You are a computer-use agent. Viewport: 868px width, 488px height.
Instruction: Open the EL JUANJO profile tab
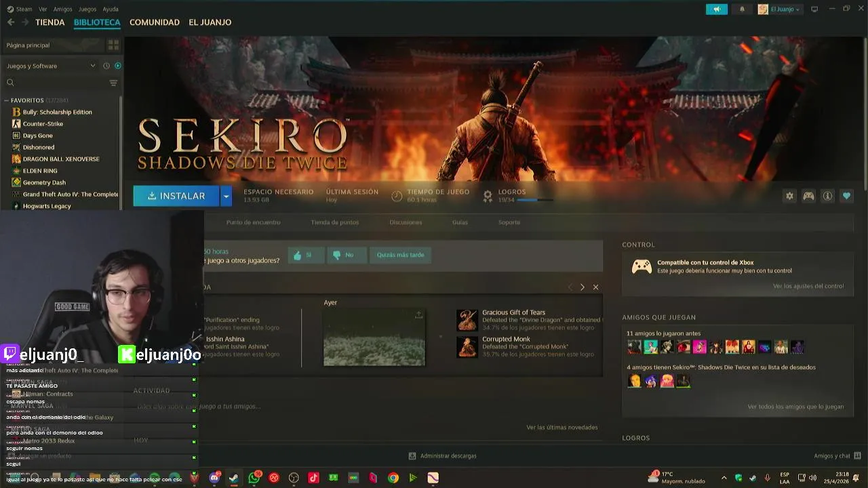pos(210,22)
